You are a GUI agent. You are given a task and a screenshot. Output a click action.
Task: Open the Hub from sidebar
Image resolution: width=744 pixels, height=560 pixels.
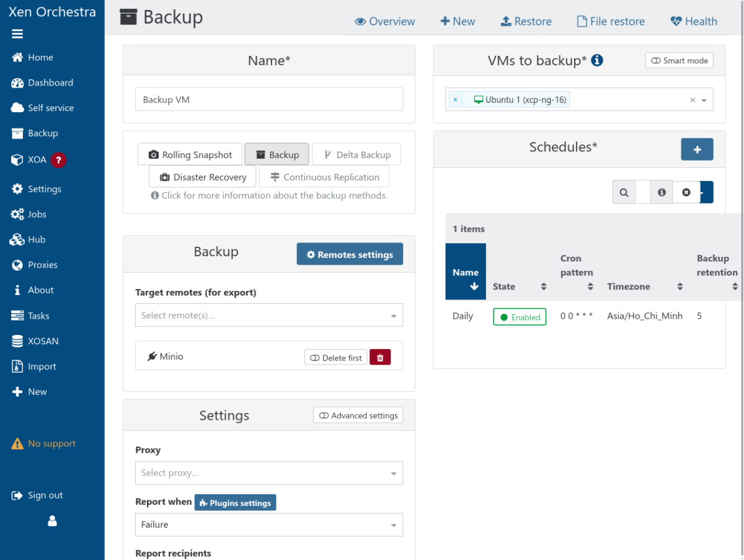37,239
